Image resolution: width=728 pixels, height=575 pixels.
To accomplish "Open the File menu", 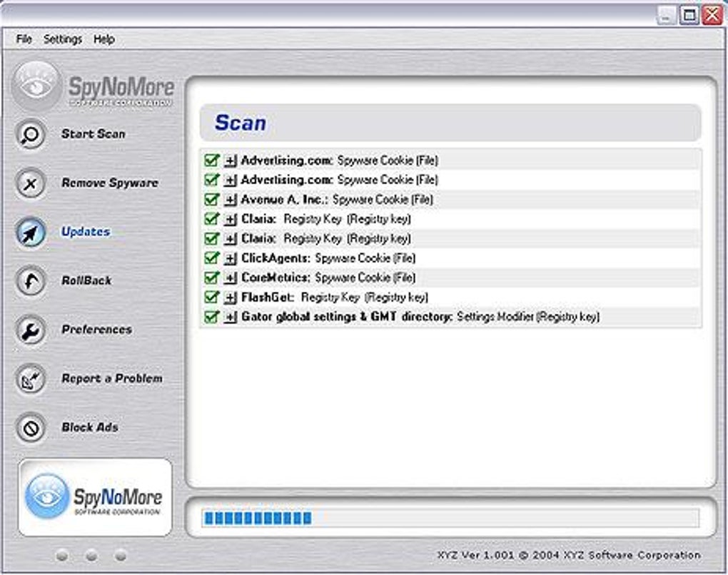I will point(24,39).
